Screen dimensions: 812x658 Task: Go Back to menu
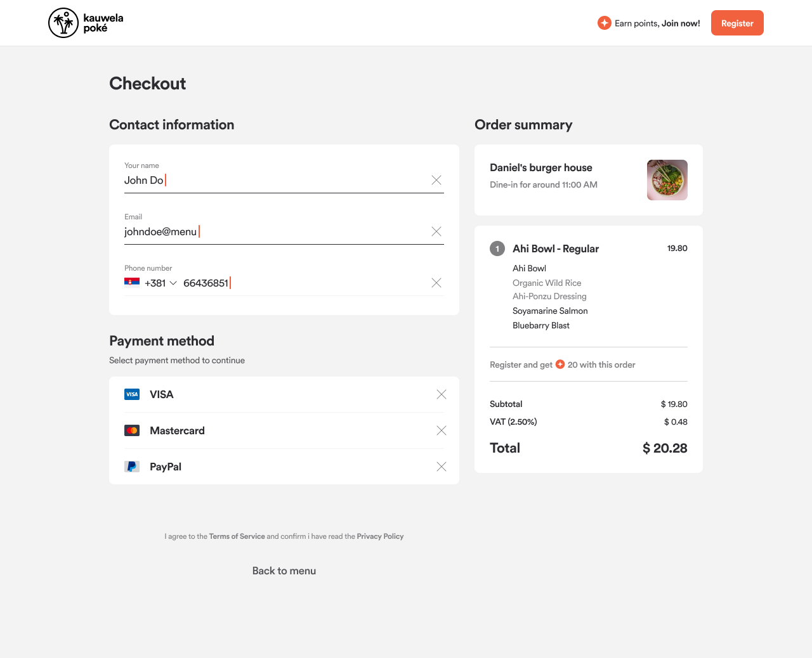[284, 571]
